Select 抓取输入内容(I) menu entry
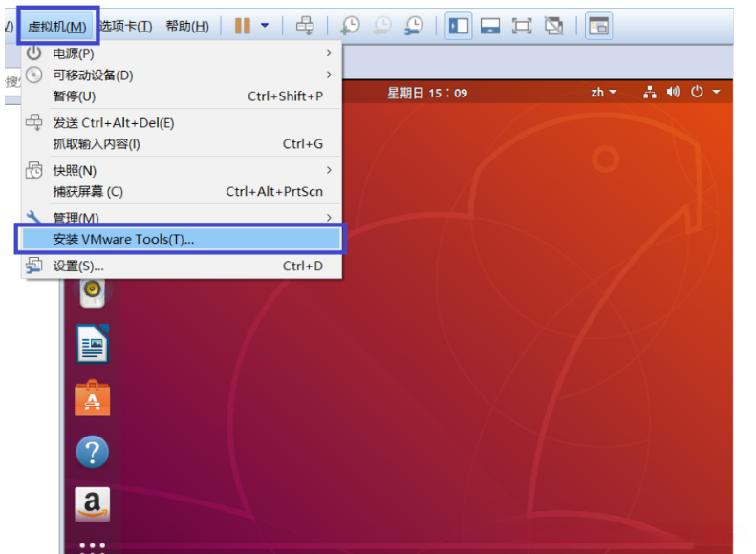756x554 pixels. pyautogui.click(x=182, y=144)
